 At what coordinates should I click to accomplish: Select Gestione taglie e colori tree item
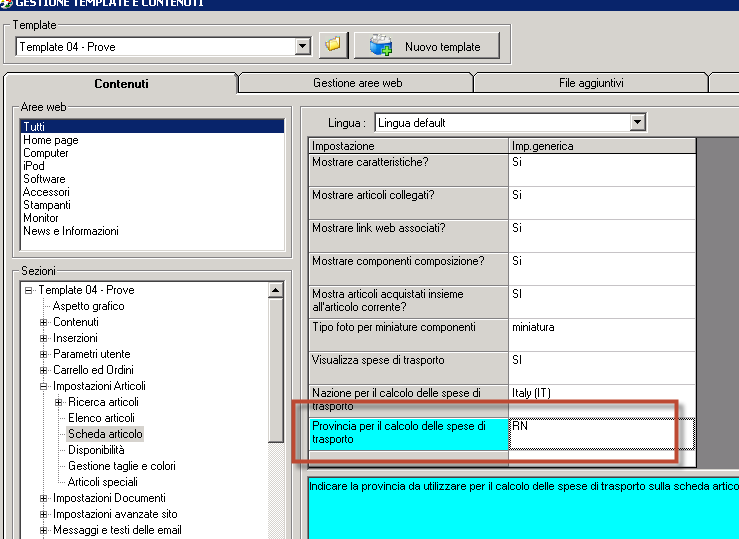coord(122,466)
